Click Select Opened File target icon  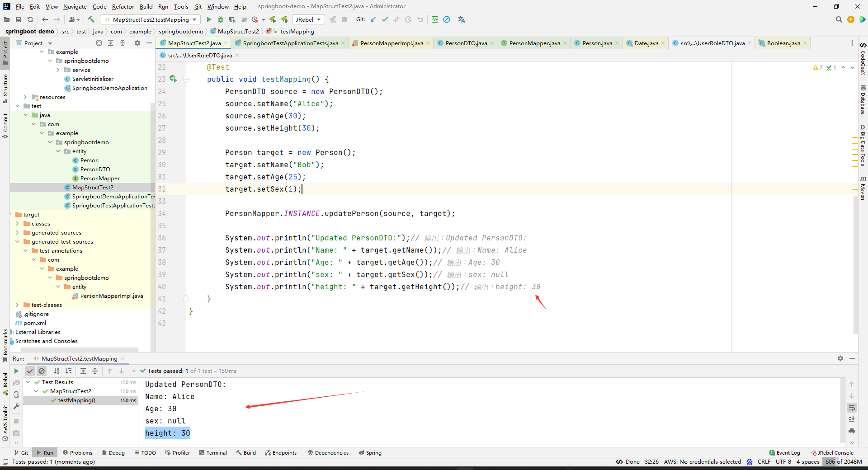99,43
